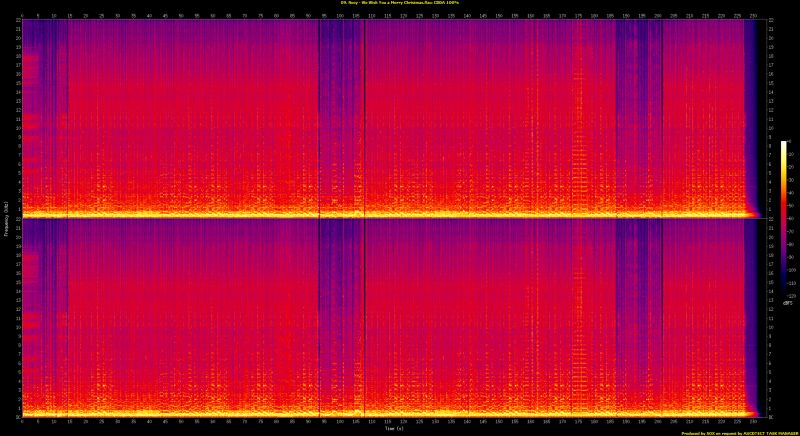800x436 pixels.
Task: Click the 22 kHz tick on upper left axis
Action: pyautogui.click(x=17, y=21)
